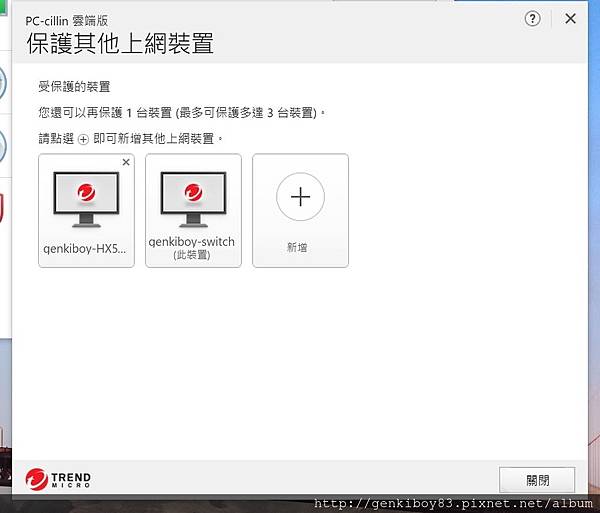The width and height of the screenshot is (600, 513).
Task: Click the small plus icon in the instruction line
Action: click(x=83, y=139)
